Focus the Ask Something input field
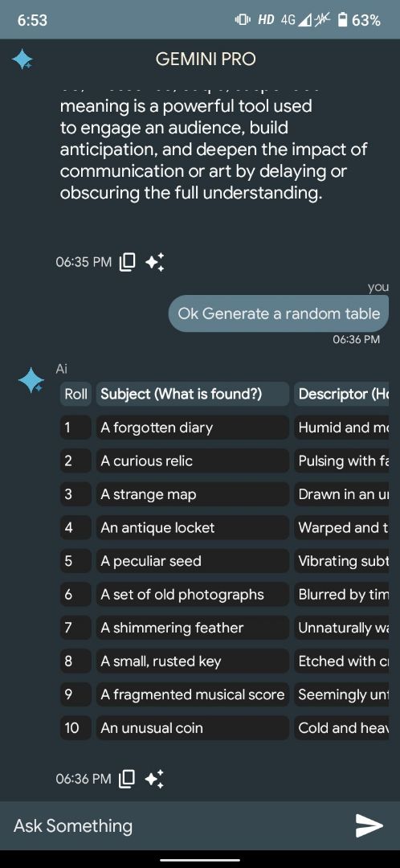Image resolution: width=400 pixels, height=868 pixels. pos(177,825)
